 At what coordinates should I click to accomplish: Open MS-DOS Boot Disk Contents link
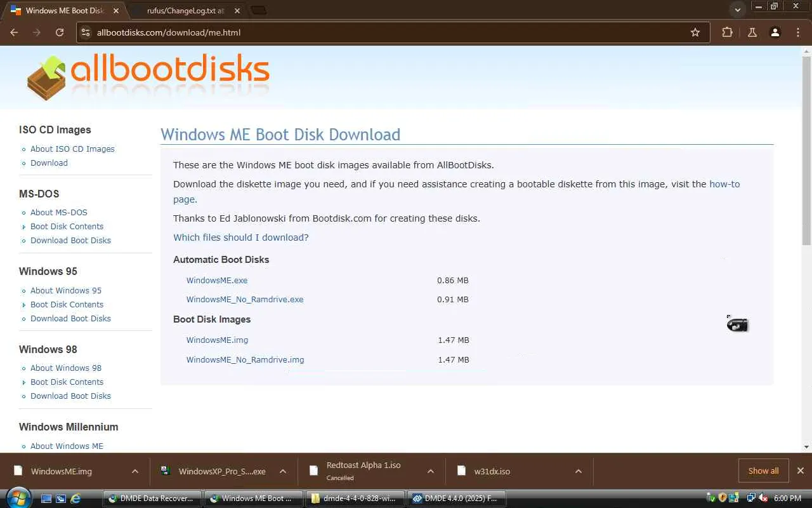point(67,226)
